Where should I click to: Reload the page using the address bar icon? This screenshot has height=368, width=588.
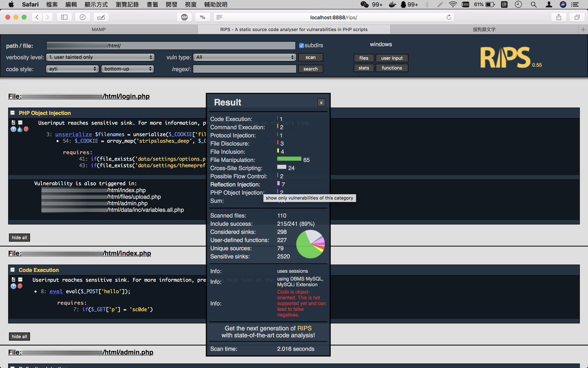[x=449, y=17]
